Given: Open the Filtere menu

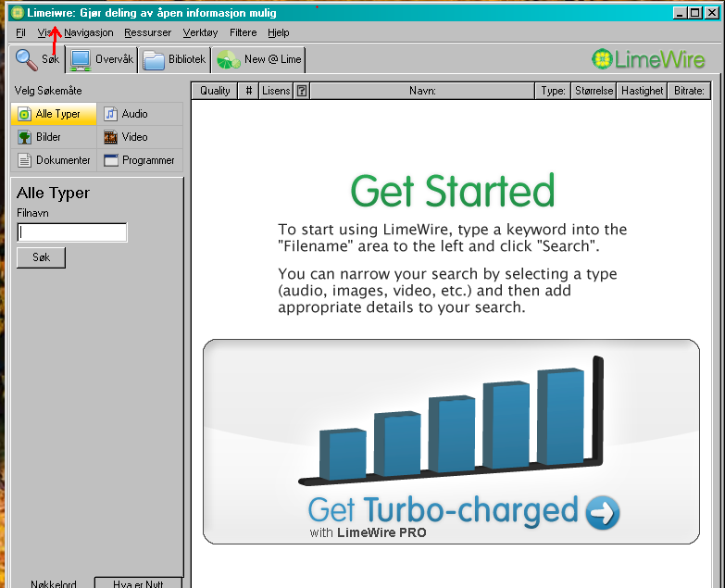Looking at the screenshot, I should 244,32.
